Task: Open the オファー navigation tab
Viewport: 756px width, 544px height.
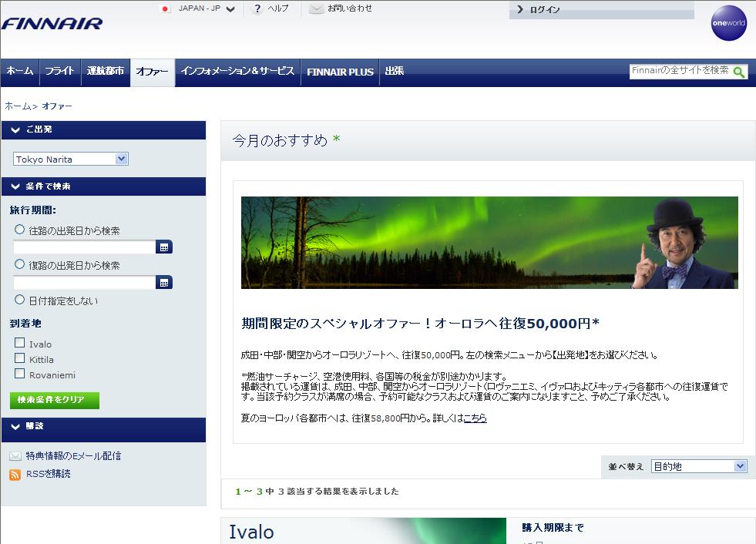Action: click(x=153, y=72)
